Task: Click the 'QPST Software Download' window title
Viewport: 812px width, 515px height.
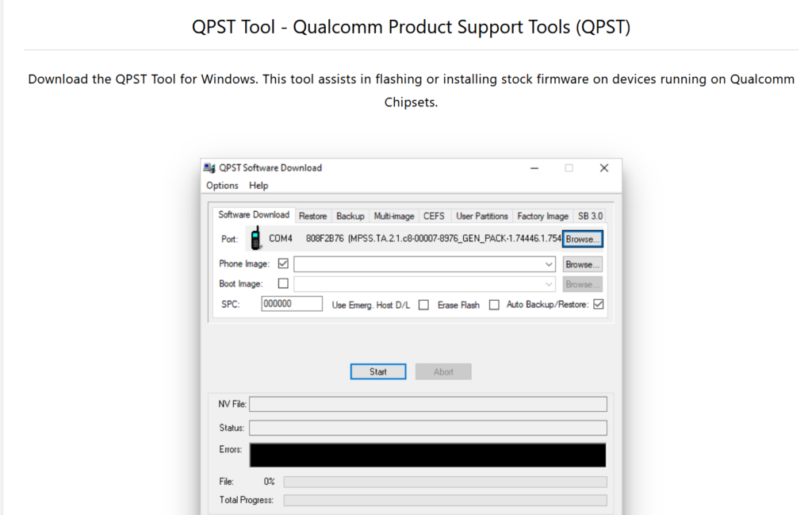Action: click(270, 168)
